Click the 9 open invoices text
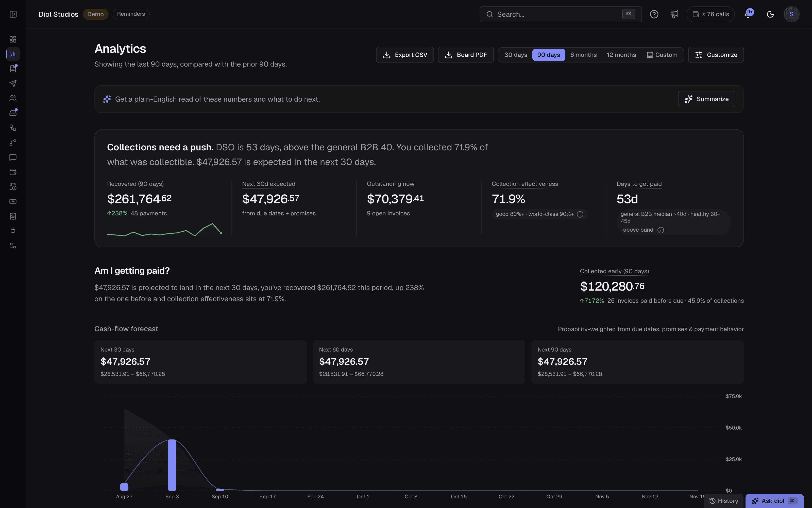Image resolution: width=812 pixels, height=508 pixels. click(388, 214)
